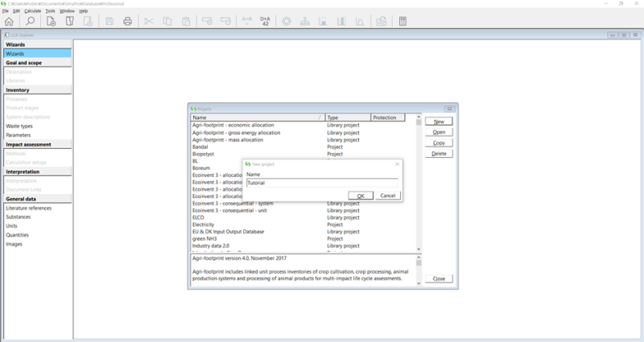Open Quantities under General data
Screen dimensions: 644x342
(x=17, y=235)
